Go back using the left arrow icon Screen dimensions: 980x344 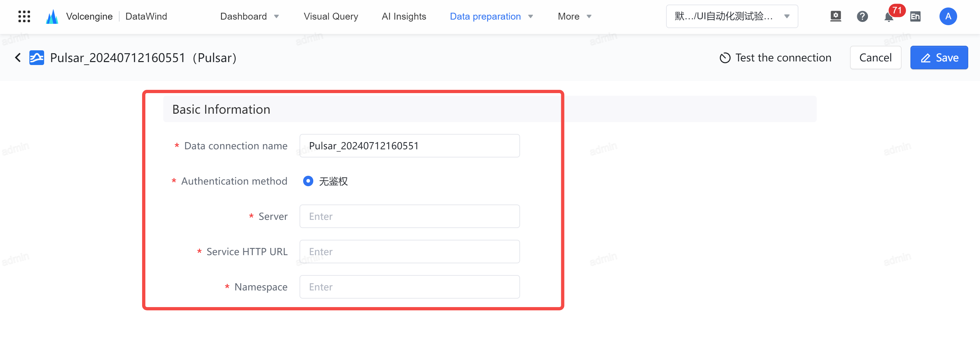click(x=18, y=57)
